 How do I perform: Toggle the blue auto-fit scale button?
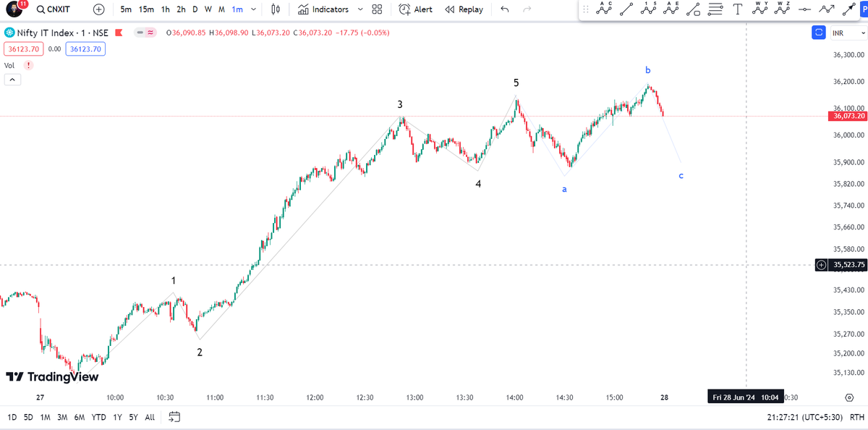pyautogui.click(x=819, y=33)
